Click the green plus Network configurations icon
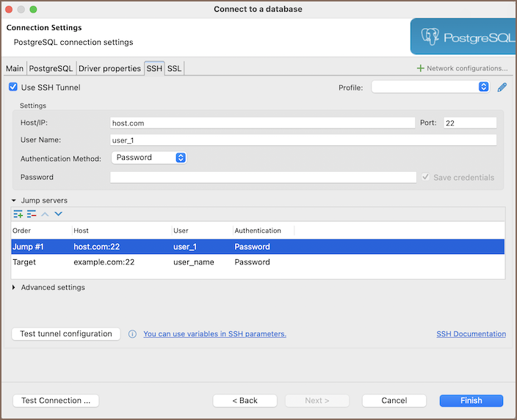 click(x=420, y=68)
